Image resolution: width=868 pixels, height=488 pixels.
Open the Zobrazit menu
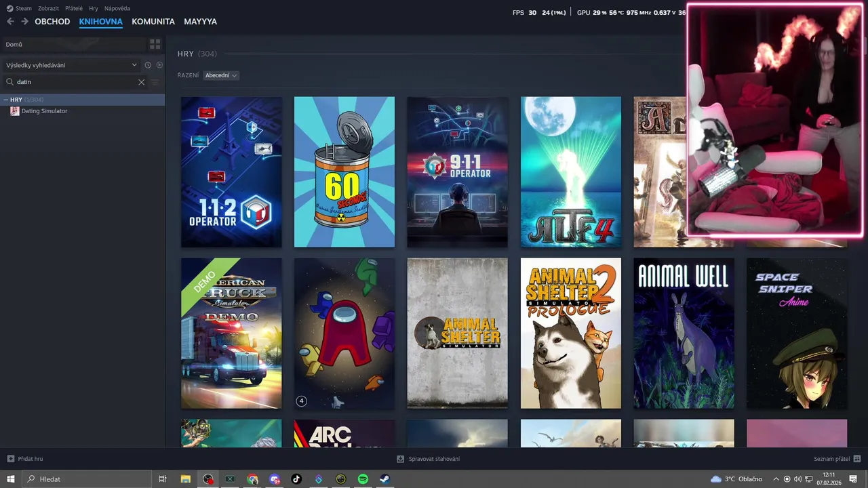(x=48, y=8)
